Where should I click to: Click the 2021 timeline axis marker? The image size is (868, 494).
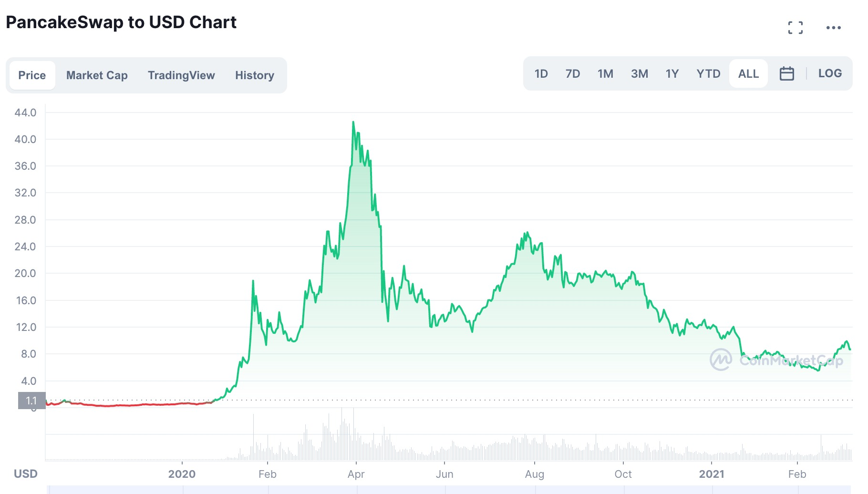click(711, 474)
